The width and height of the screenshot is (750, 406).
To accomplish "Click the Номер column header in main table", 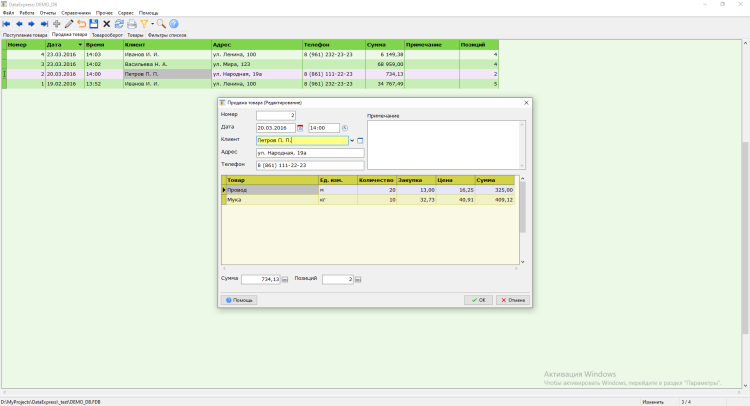I will (26, 44).
